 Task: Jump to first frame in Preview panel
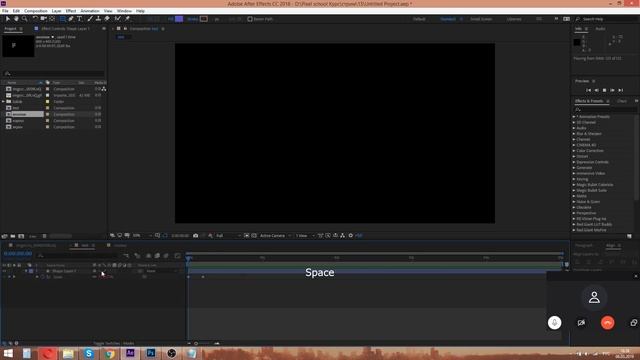click(x=588, y=90)
